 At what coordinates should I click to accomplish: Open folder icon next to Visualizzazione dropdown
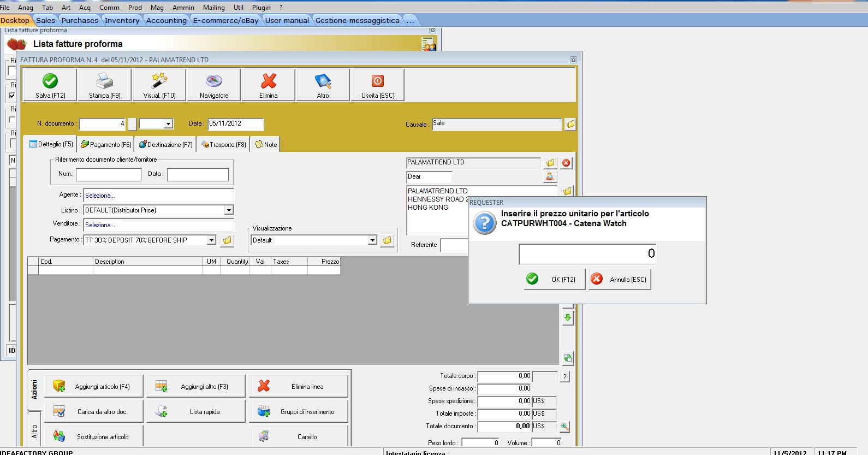point(387,240)
